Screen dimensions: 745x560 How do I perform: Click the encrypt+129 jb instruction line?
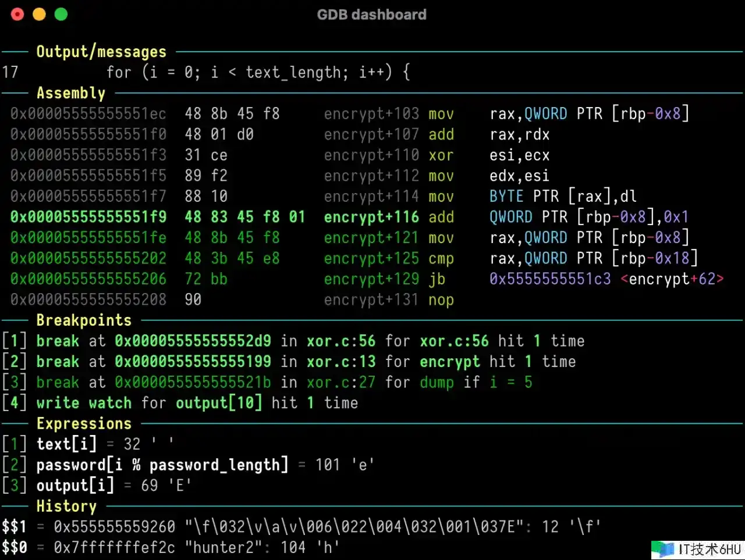384,279
